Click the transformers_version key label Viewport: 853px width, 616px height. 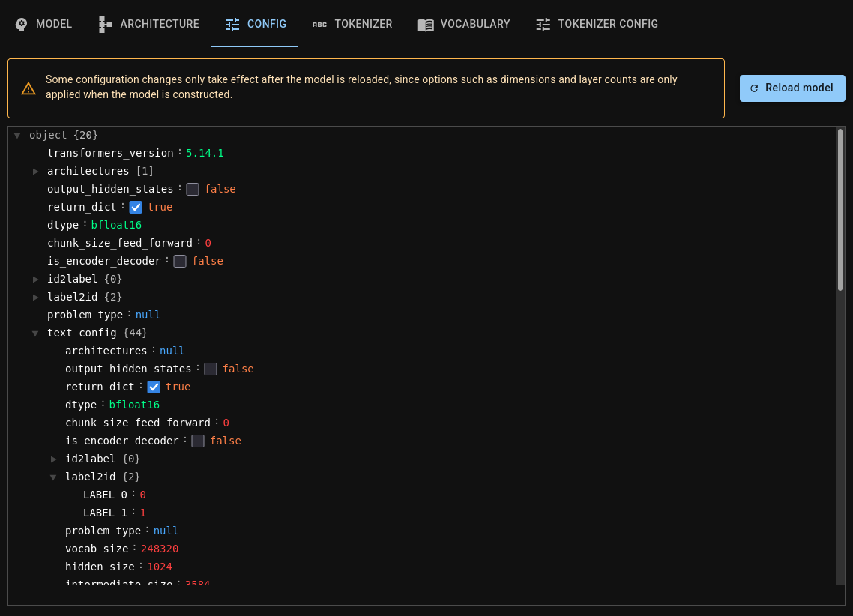pos(110,154)
